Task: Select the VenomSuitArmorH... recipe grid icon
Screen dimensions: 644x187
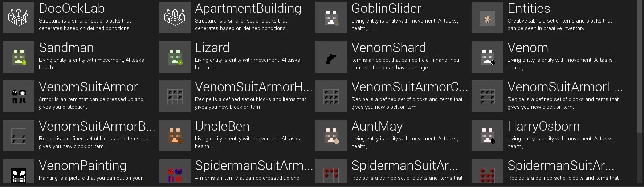Action: [x=175, y=96]
